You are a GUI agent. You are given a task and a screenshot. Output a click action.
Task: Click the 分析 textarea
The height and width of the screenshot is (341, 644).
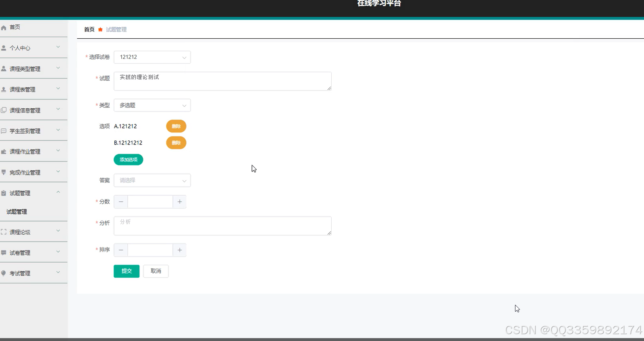(x=223, y=226)
